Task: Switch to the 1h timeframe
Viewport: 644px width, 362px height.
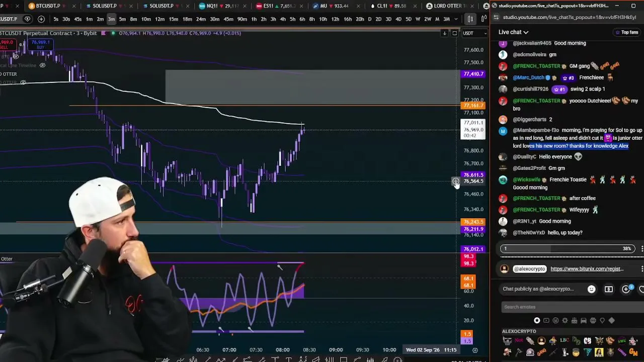Action: pyautogui.click(x=254, y=19)
